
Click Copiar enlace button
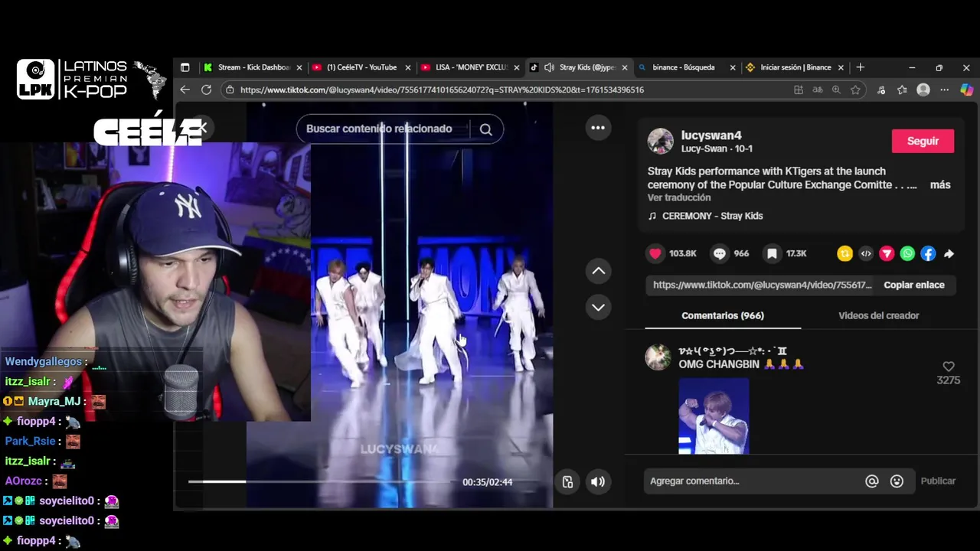point(914,285)
